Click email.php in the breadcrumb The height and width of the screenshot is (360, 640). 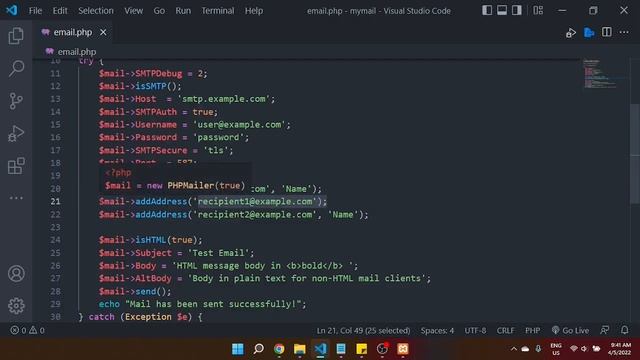click(x=77, y=52)
